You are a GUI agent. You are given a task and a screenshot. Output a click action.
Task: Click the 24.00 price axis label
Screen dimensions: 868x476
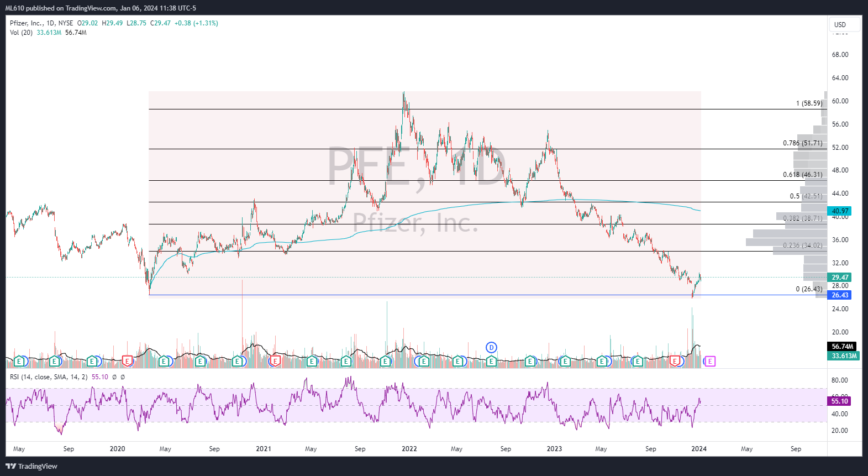point(840,309)
